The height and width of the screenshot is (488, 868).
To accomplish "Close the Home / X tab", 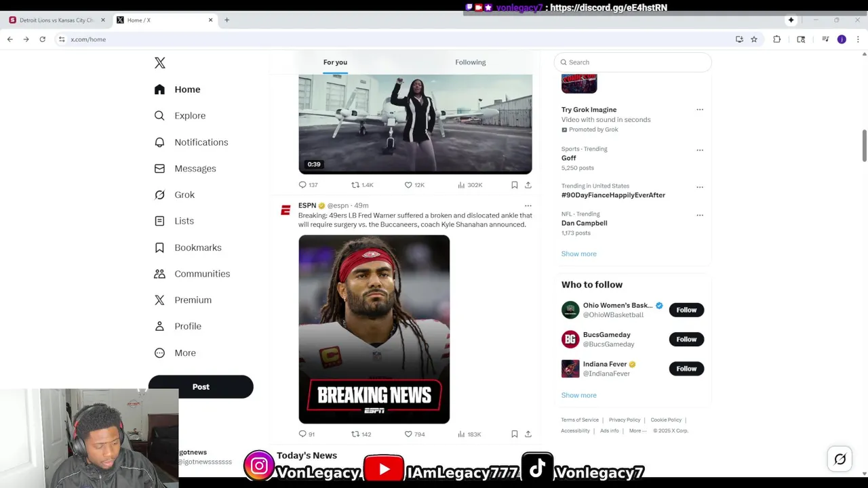I will coord(210,20).
